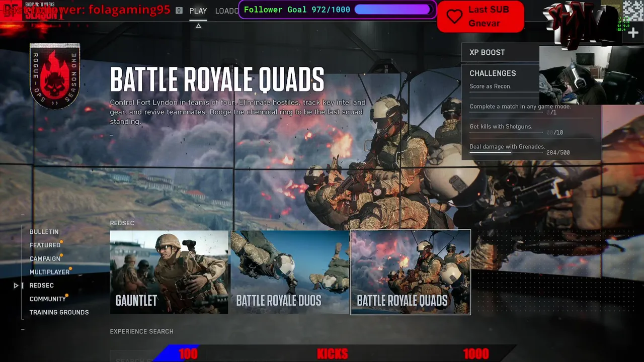Click the triangle indicator under PLAY
This screenshot has width=644, height=362.
(198, 26)
